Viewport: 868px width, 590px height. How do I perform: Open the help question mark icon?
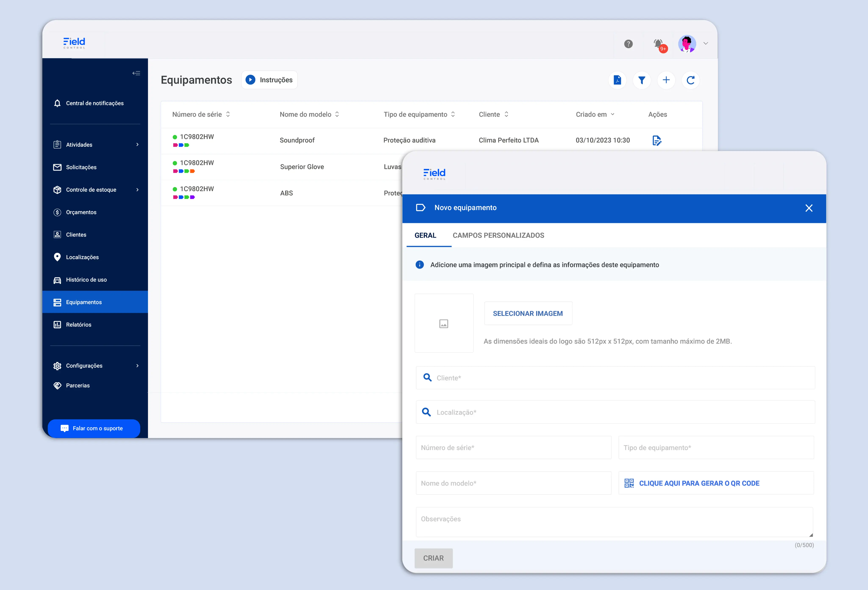[x=628, y=44]
